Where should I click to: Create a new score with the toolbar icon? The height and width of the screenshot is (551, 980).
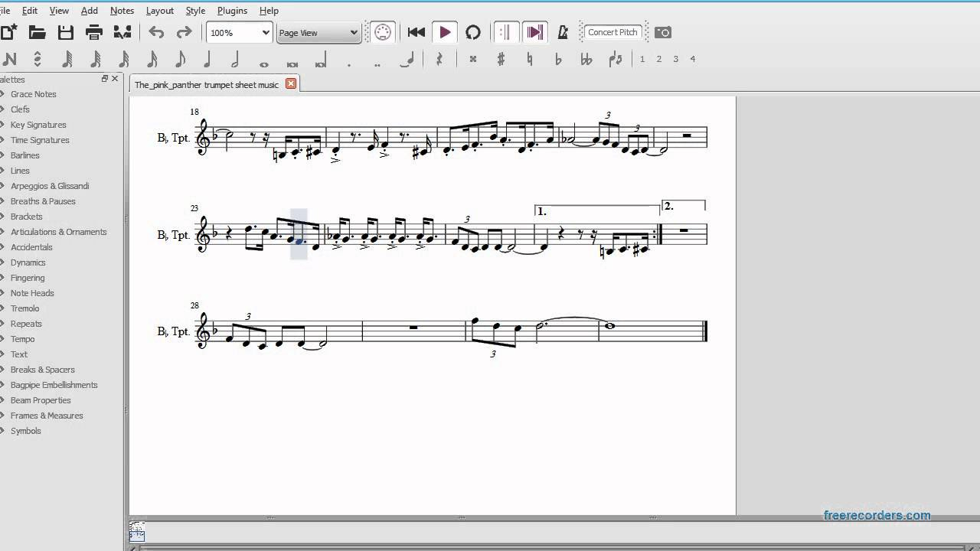tap(8, 32)
